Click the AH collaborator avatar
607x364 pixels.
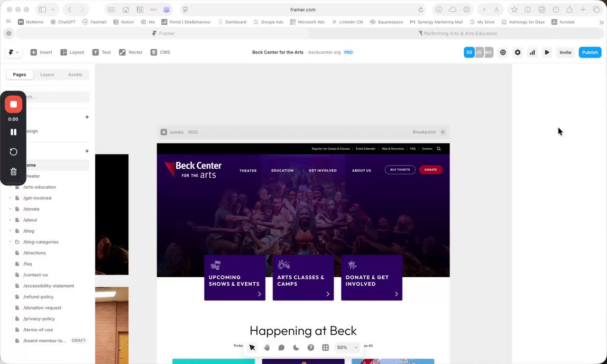click(x=488, y=52)
